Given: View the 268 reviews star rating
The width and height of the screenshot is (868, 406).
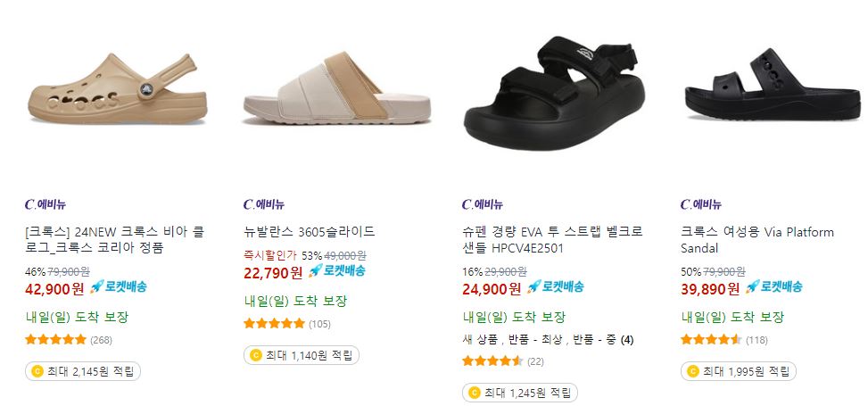Looking at the screenshot, I should click(69, 340).
